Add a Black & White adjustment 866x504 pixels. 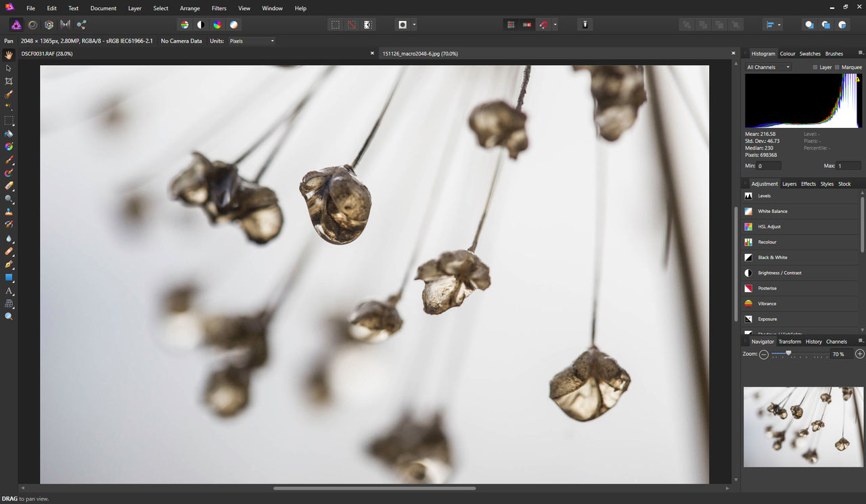[x=800, y=257]
